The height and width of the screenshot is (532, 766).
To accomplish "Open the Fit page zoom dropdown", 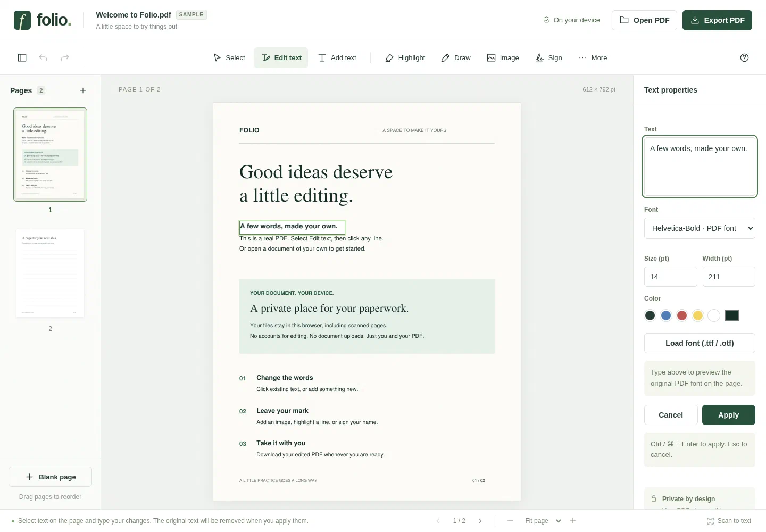I will pyautogui.click(x=543, y=521).
